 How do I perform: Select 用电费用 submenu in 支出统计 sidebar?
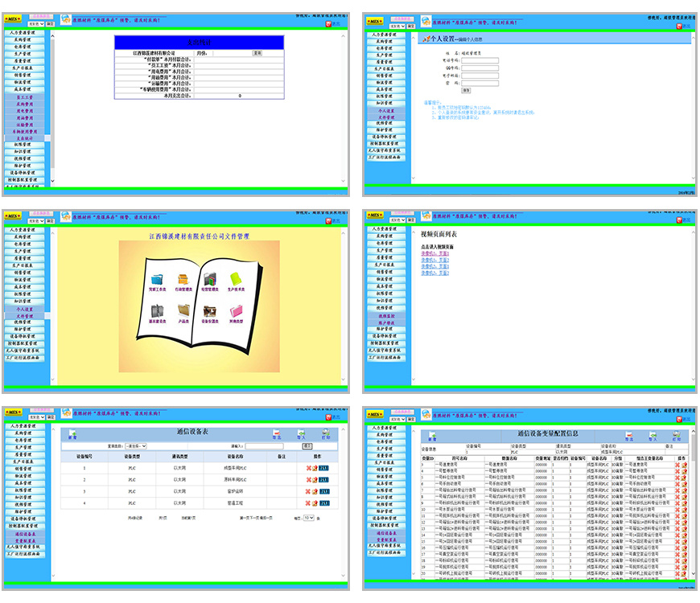[25, 111]
